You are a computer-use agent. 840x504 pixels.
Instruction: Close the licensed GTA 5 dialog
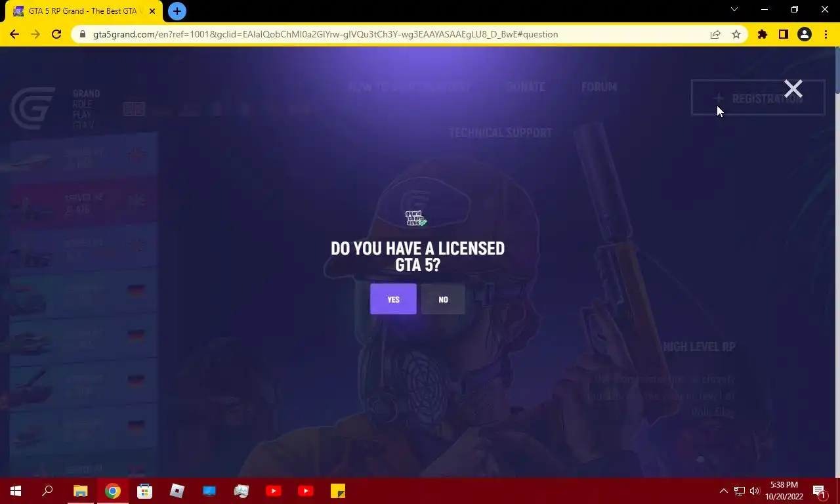(793, 89)
